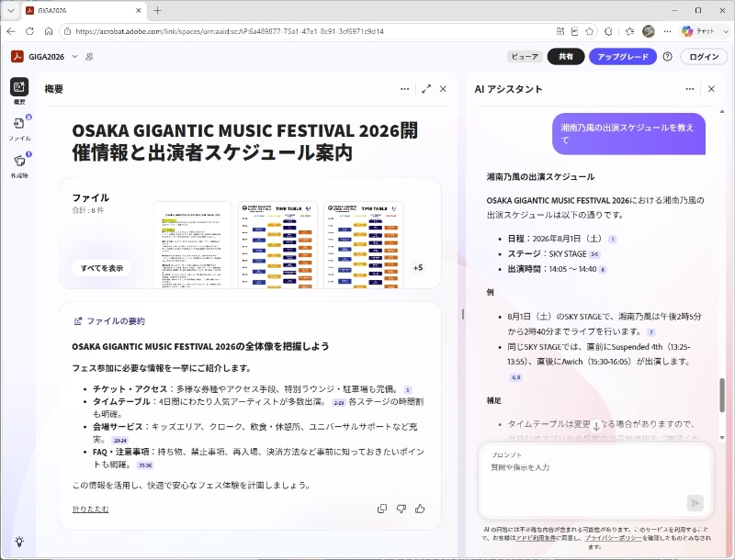Open the first document file thumbnail
735x560 pixels.
(x=192, y=245)
